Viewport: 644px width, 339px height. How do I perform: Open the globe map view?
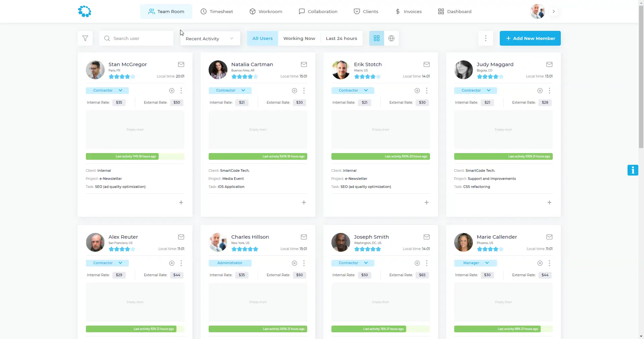[391, 38]
